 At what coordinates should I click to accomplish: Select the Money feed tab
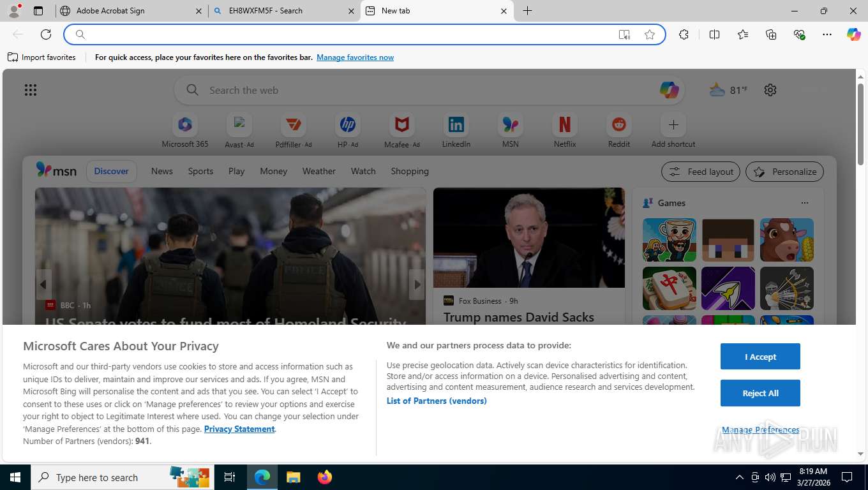(274, 171)
